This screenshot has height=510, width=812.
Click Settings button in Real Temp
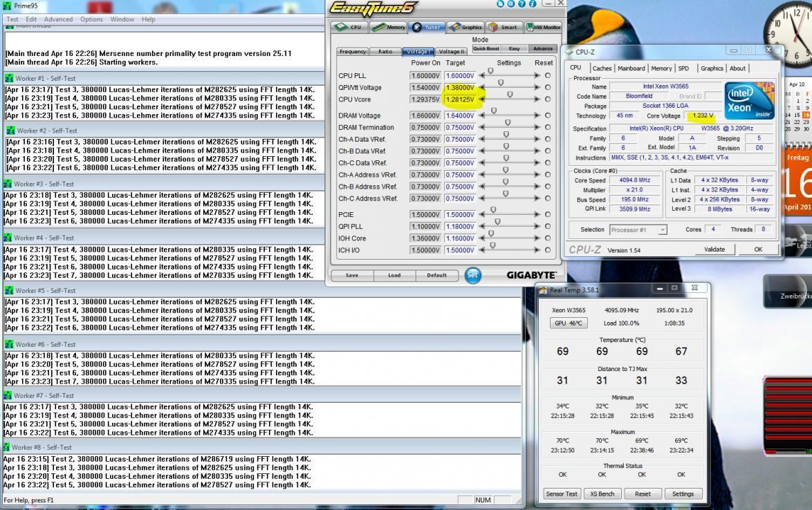pos(683,494)
